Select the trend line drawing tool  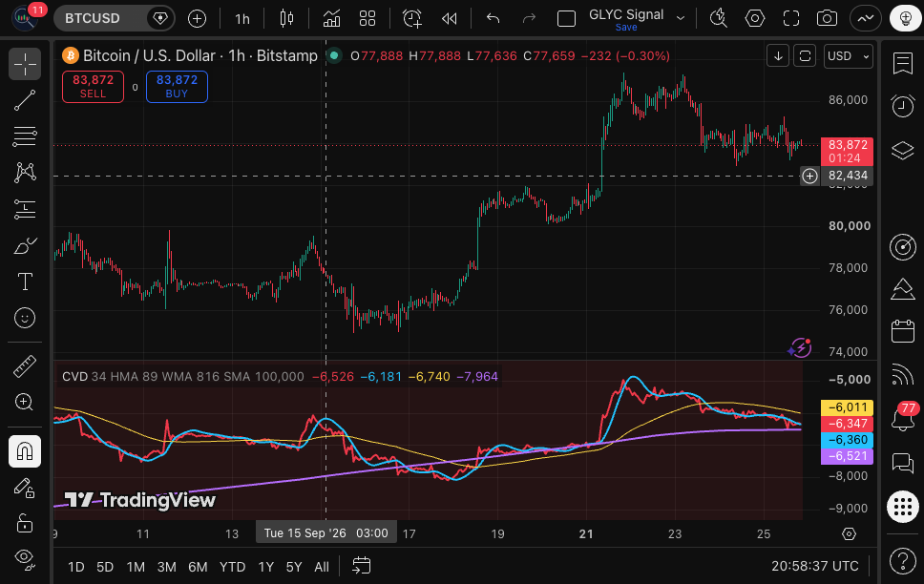pyautogui.click(x=25, y=100)
